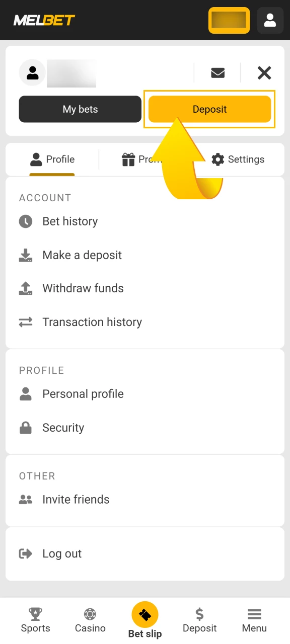The width and height of the screenshot is (290, 644).
Task: Click the Log out icon
Action: pyautogui.click(x=26, y=553)
